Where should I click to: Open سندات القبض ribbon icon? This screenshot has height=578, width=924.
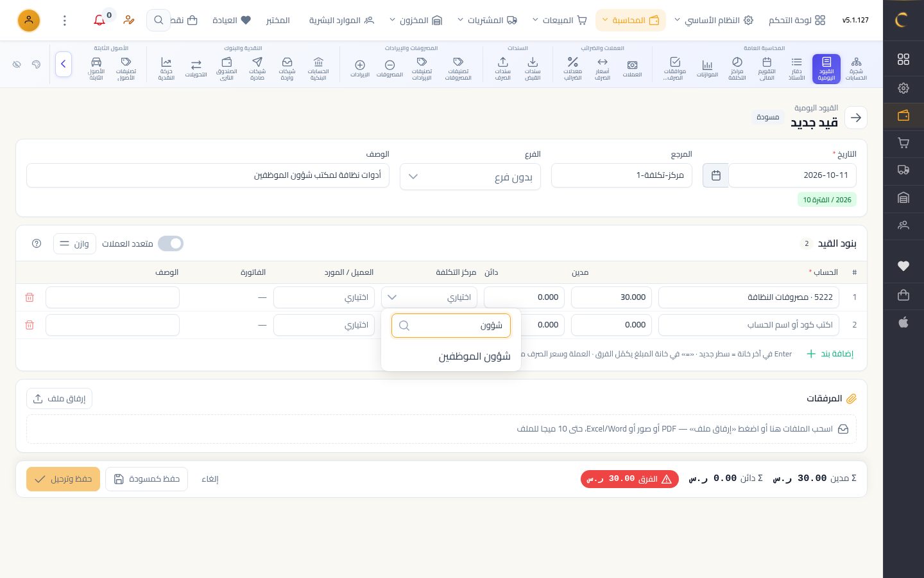pyautogui.click(x=533, y=69)
